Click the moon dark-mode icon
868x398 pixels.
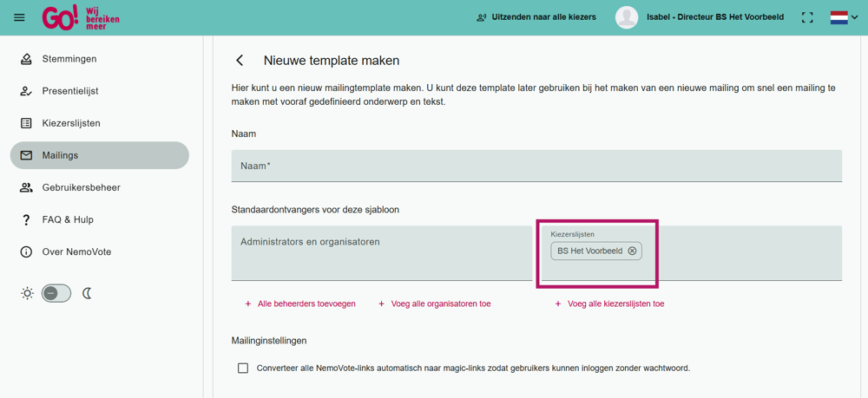(x=87, y=294)
